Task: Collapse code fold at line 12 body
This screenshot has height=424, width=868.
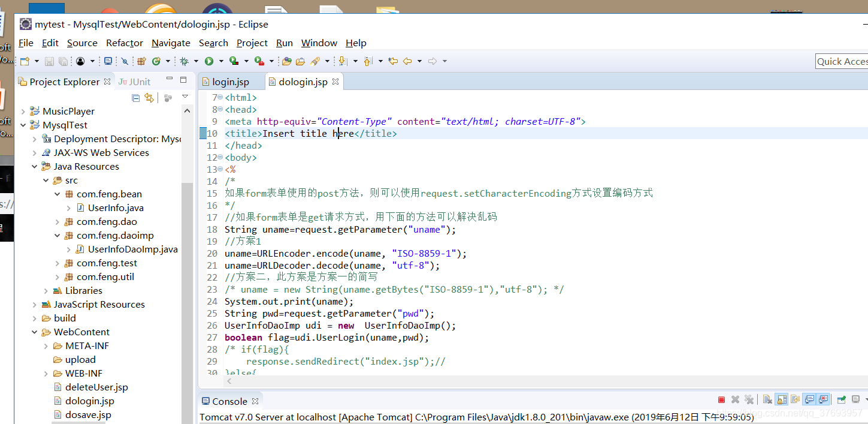Action: [220, 157]
